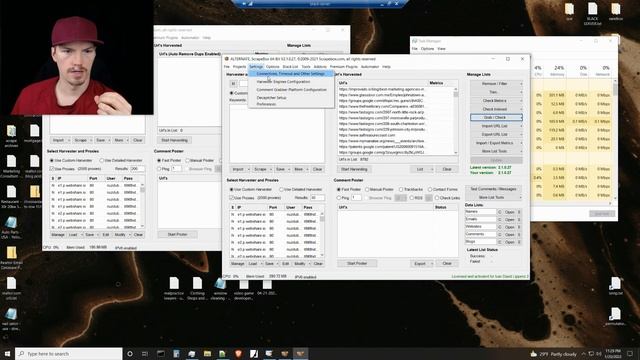This screenshot has height=360, width=640.
Task: Click the C button beside Blogs data list
Action: point(500,242)
